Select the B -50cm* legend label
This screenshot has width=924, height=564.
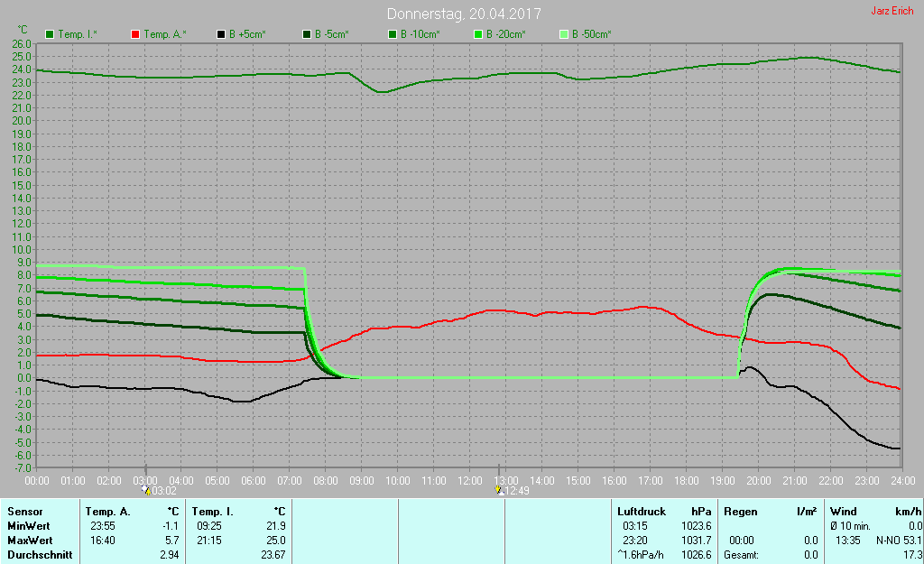(592, 35)
